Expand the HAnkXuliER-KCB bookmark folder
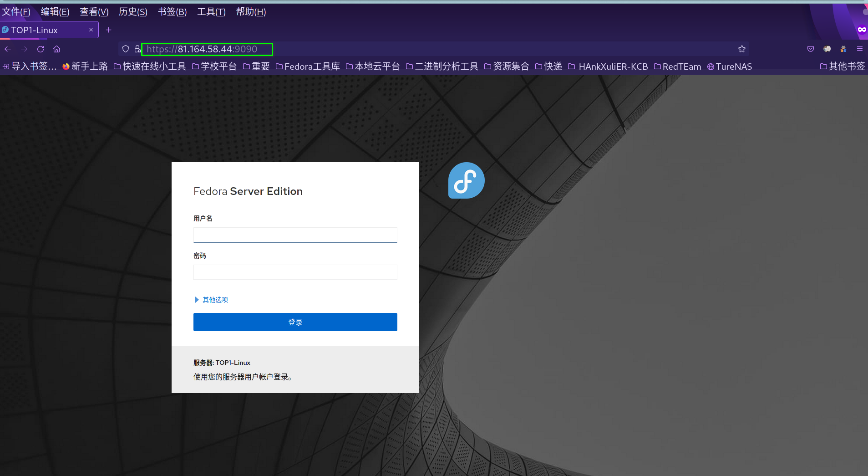This screenshot has height=476, width=868. [x=608, y=67]
